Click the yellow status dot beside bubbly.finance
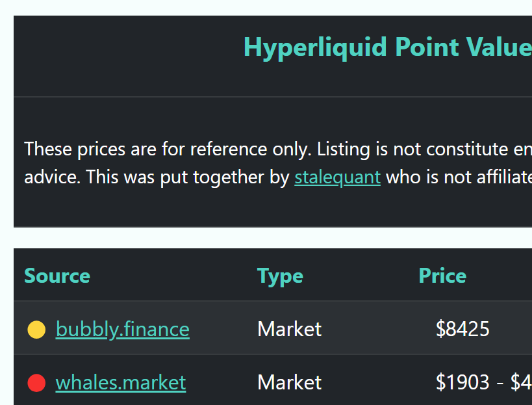This screenshot has width=532, height=405. coord(36,330)
